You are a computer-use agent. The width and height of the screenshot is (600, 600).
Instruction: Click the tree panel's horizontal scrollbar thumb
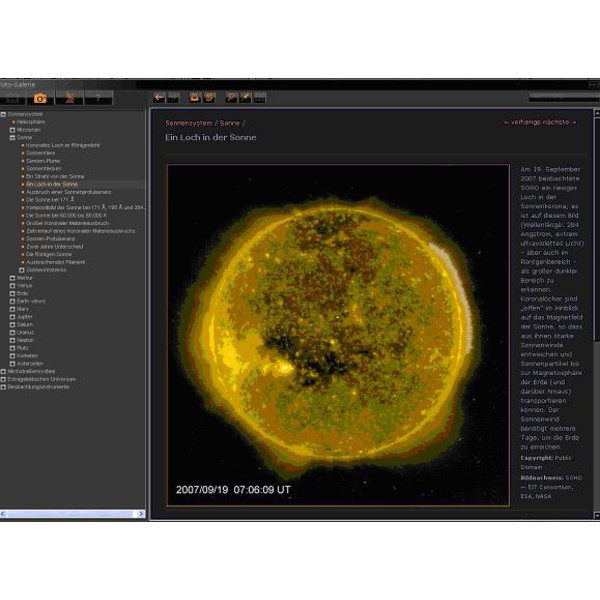click(70, 514)
